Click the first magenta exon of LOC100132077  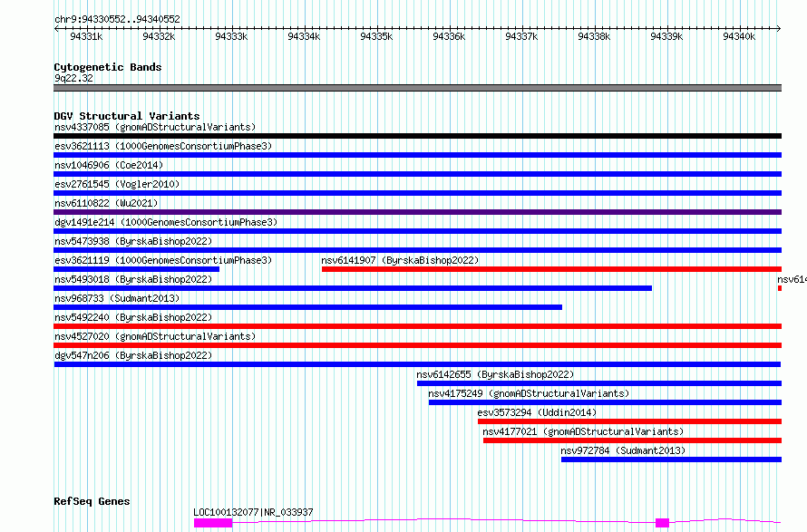tap(213, 523)
